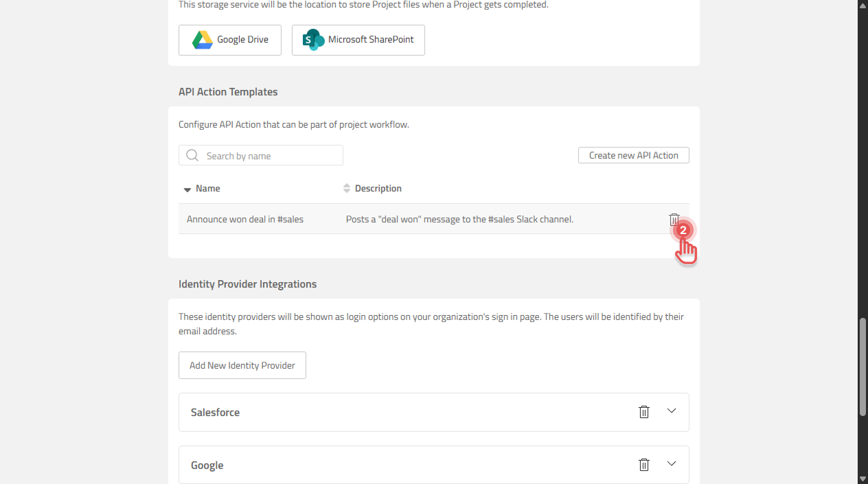Expand the Salesforce provider details
868x484 pixels.
pos(672,411)
